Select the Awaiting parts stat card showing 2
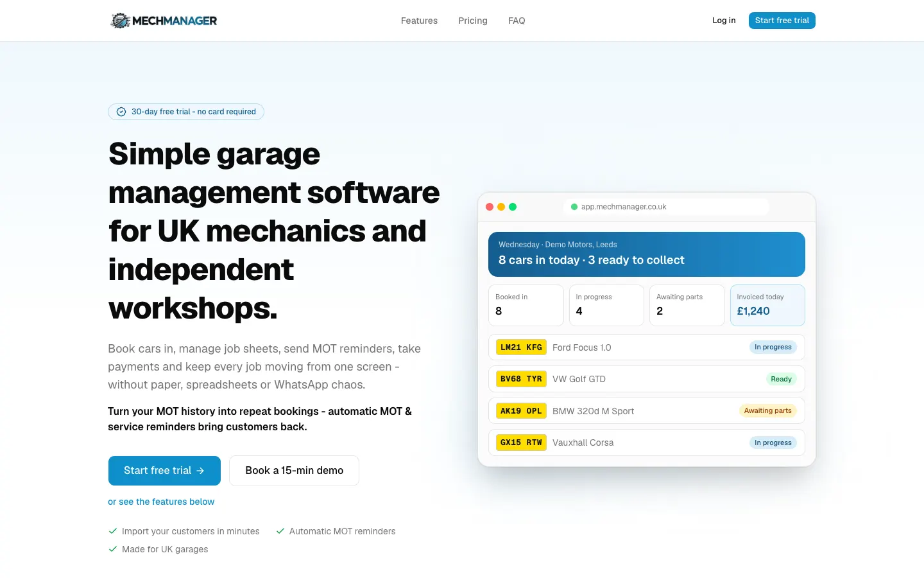 click(687, 305)
